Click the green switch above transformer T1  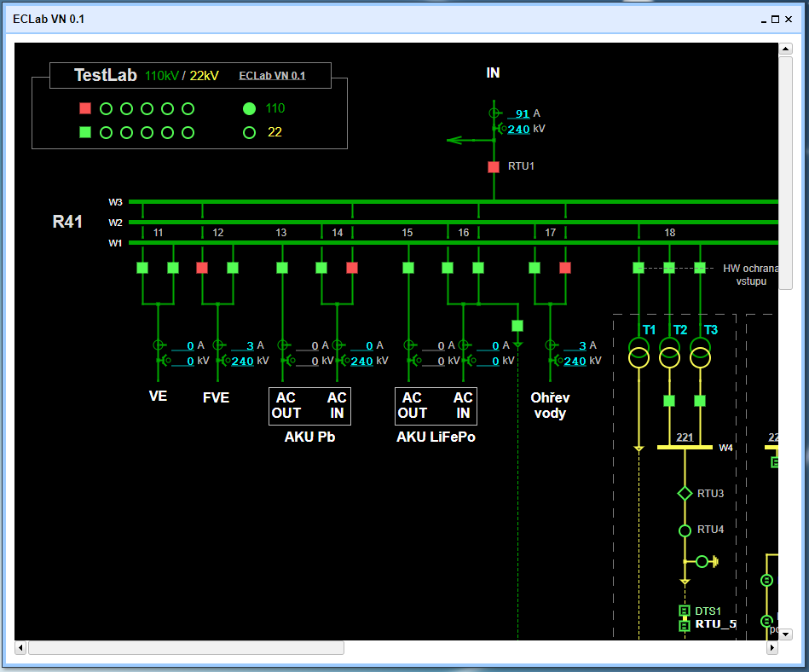click(x=639, y=268)
